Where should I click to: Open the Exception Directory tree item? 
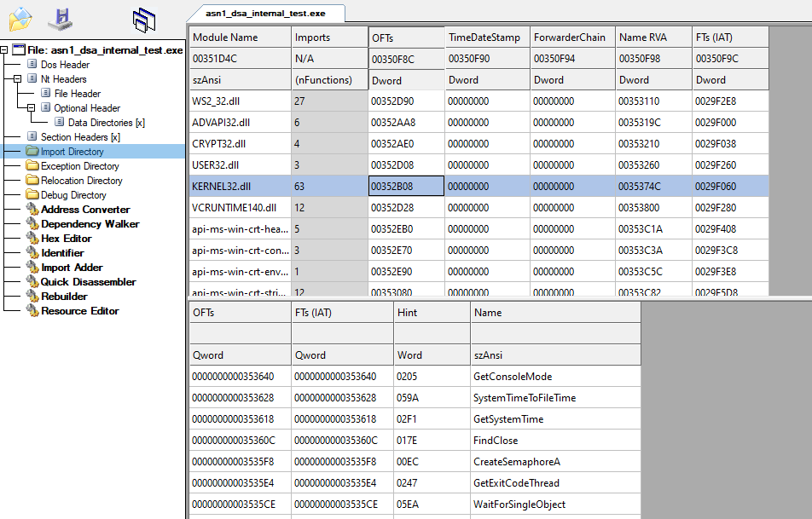click(x=79, y=166)
